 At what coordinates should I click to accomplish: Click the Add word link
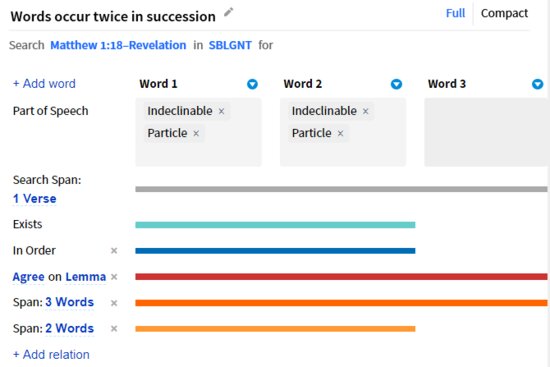click(44, 84)
